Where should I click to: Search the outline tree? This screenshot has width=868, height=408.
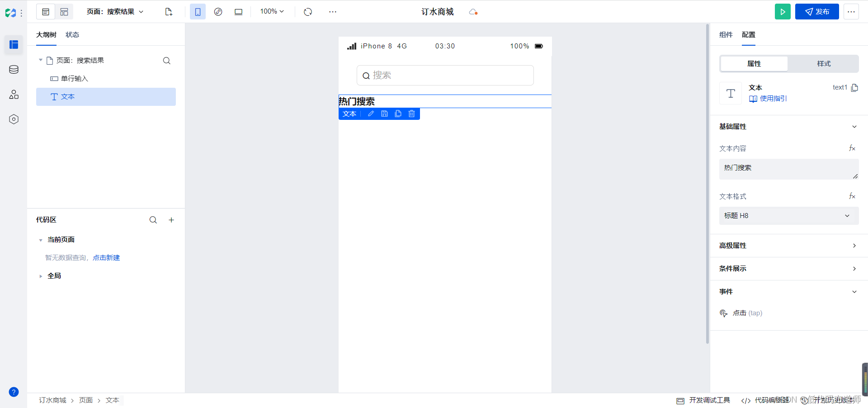click(167, 61)
